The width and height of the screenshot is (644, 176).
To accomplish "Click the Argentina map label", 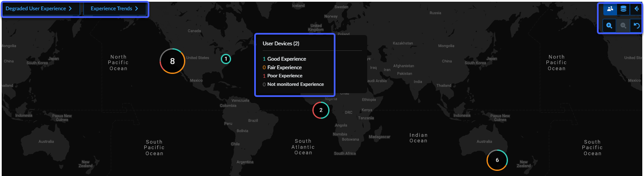I will coord(245,162).
